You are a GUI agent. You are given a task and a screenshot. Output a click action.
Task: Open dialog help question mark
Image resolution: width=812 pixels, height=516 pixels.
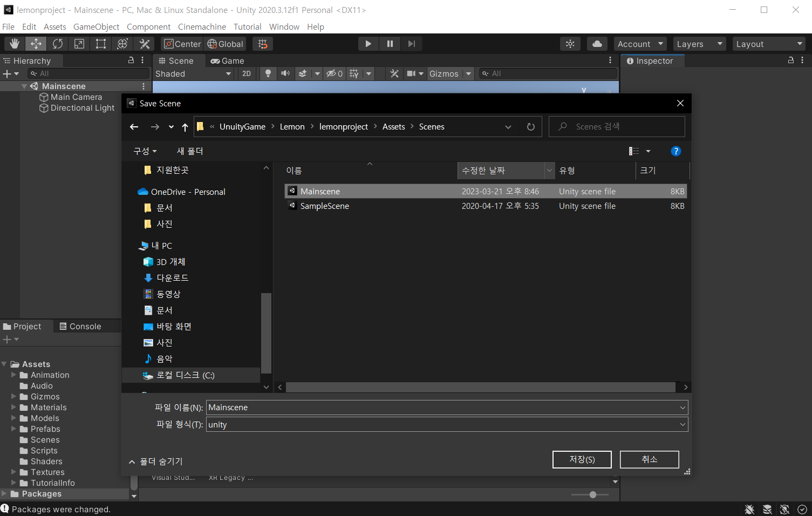point(675,151)
